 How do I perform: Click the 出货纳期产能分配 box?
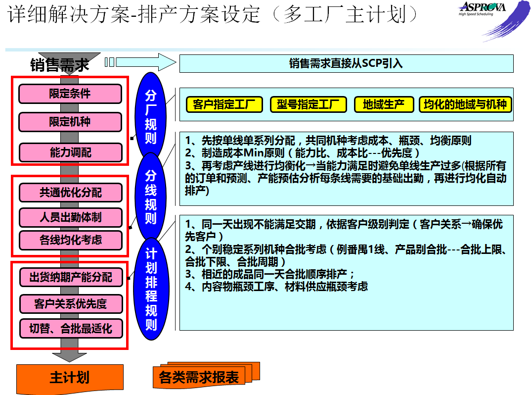point(71,277)
